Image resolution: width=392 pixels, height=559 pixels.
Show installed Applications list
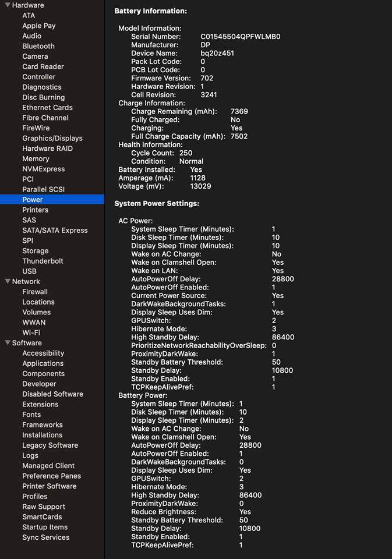(x=43, y=363)
